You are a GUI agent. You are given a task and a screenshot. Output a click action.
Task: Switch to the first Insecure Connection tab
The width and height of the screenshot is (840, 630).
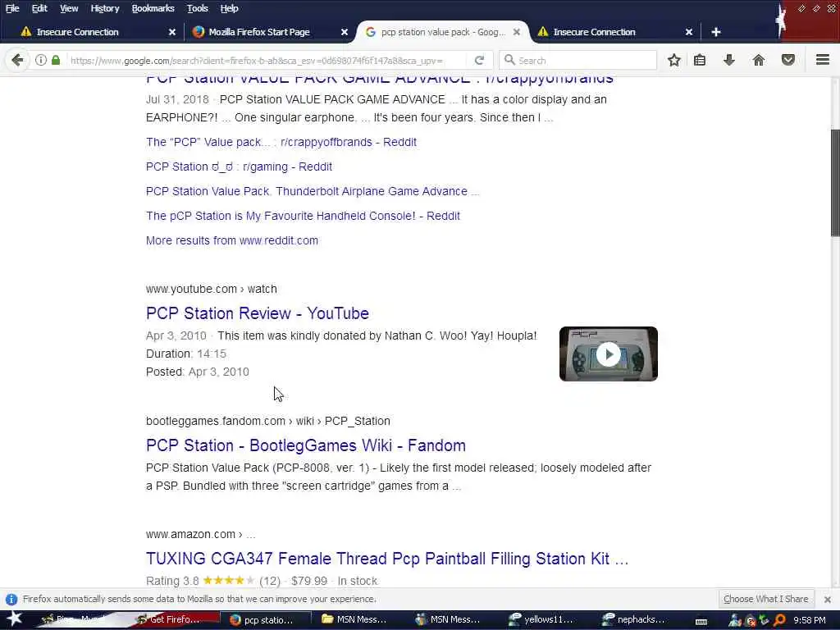78,32
